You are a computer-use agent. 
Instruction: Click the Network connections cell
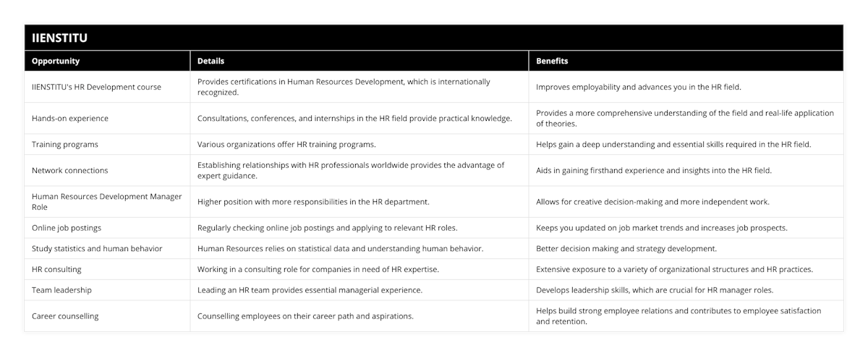pos(107,170)
